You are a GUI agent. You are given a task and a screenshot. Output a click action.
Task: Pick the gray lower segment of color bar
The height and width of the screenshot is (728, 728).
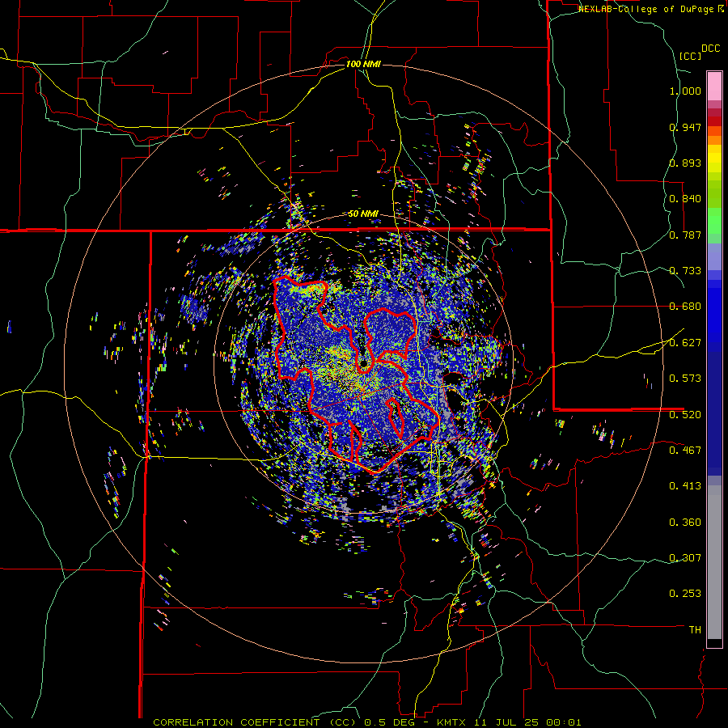tap(714, 562)
